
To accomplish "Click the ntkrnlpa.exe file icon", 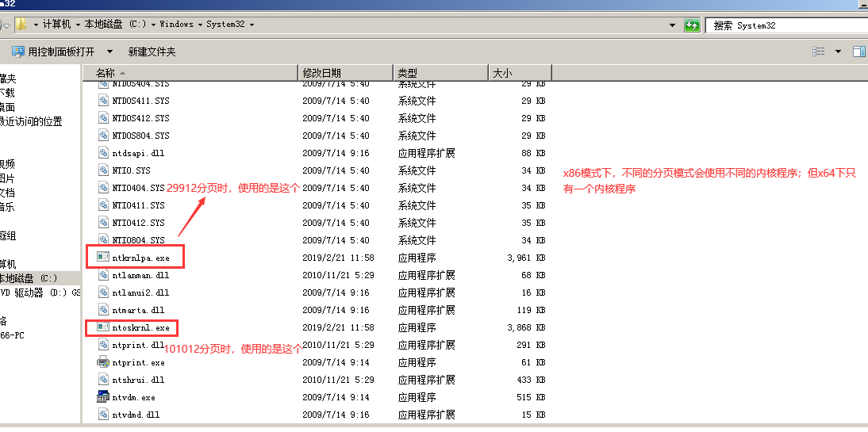I will 102,257.
